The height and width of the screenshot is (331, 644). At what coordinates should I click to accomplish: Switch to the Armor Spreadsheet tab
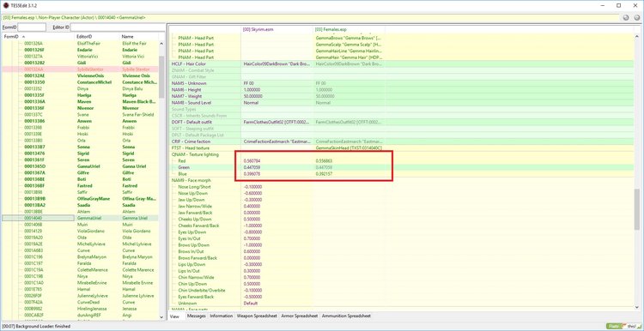(x=300, y=316)
